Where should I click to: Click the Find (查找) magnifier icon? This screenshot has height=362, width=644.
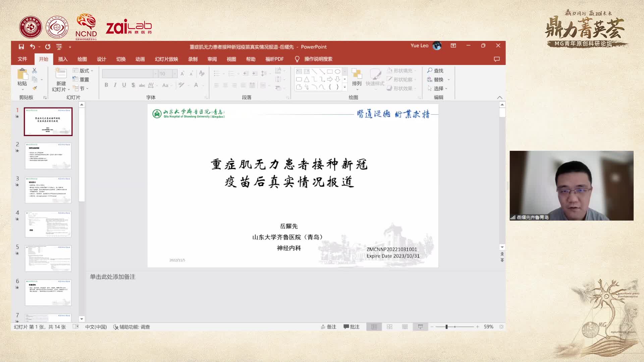coord(430,70)
